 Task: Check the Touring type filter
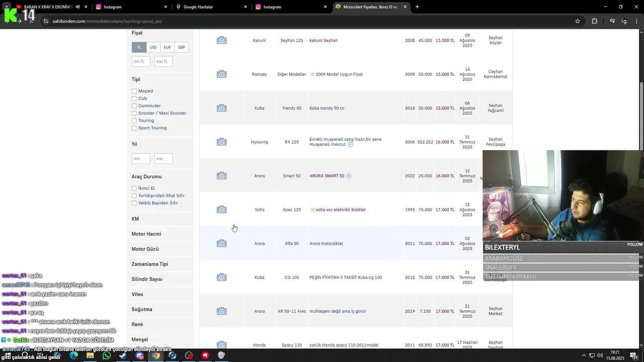(134, 121)
